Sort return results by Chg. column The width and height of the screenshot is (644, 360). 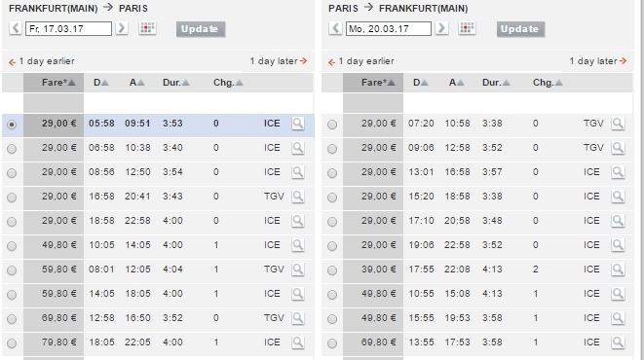point(548,83)
